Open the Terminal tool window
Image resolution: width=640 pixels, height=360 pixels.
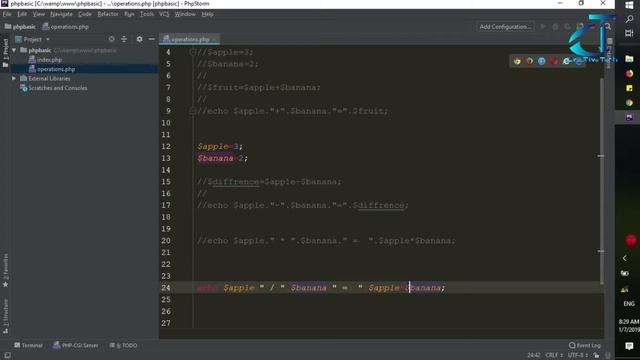coord(28,345)
